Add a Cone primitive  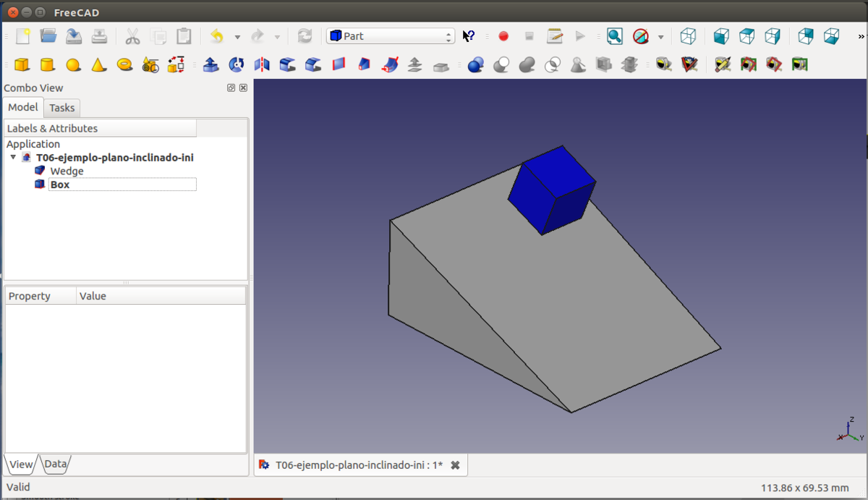99,65
